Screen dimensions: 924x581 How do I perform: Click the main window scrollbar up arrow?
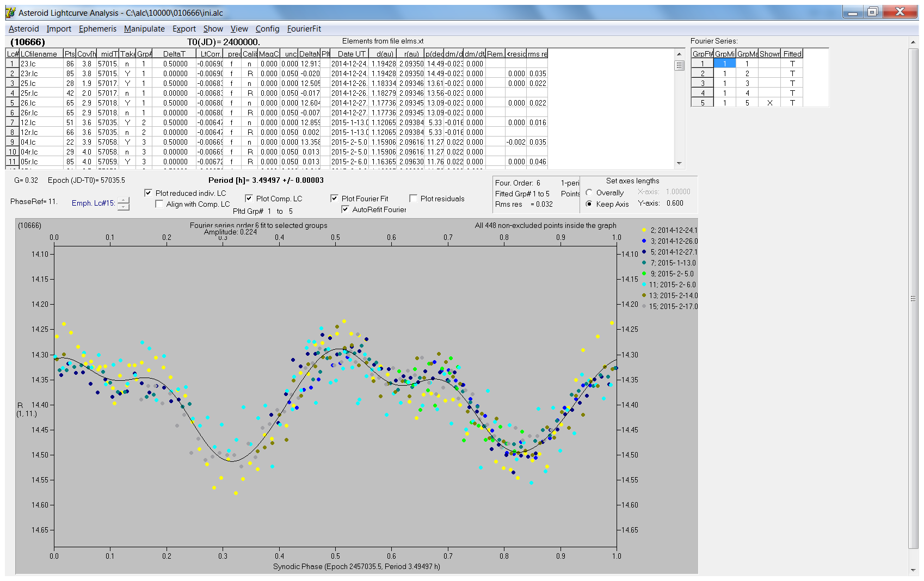[x=913, y=42]
